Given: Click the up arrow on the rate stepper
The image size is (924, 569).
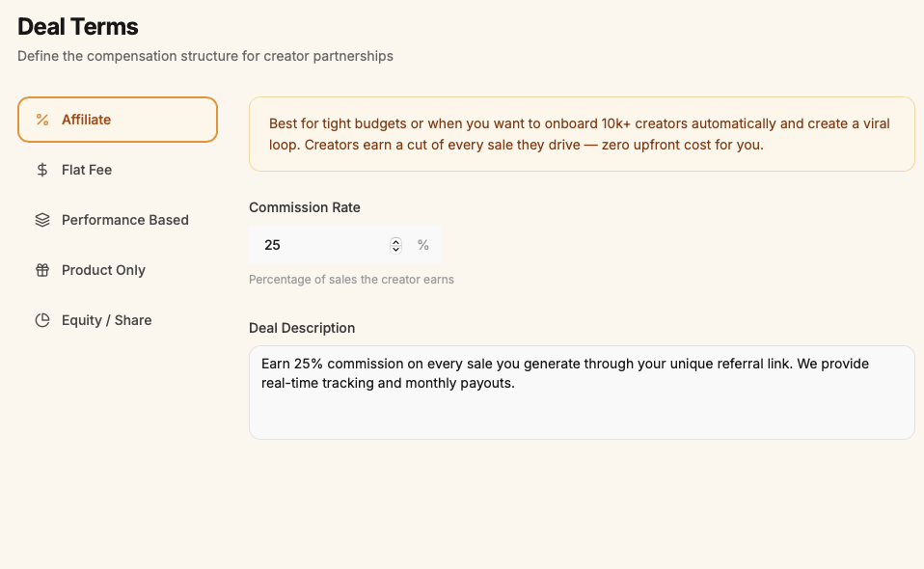Looking at the screenshot, I should point(395,240).
